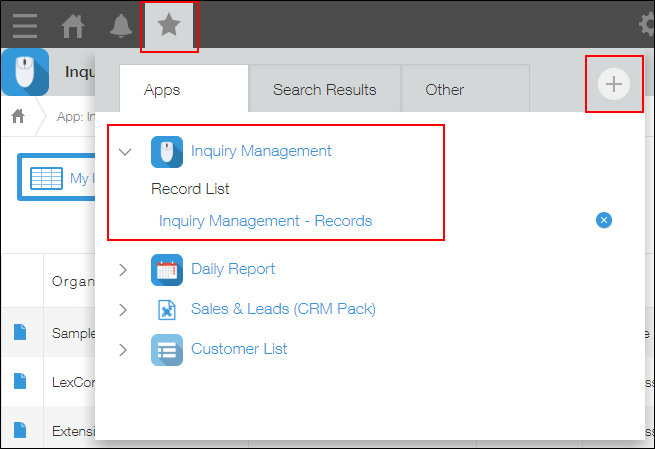The width and height of the screenshot is (655, 449).
Task: Expand the Daily Report section
Action: 124,269
